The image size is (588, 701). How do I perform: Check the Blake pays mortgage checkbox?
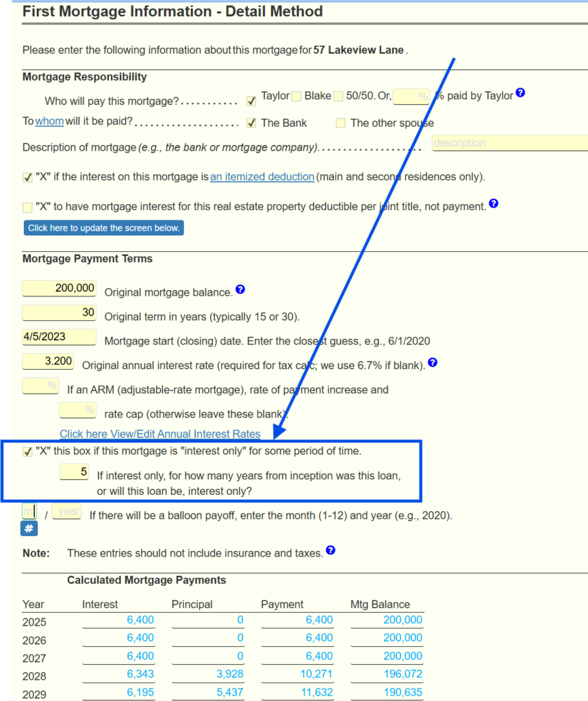point(296,97)
